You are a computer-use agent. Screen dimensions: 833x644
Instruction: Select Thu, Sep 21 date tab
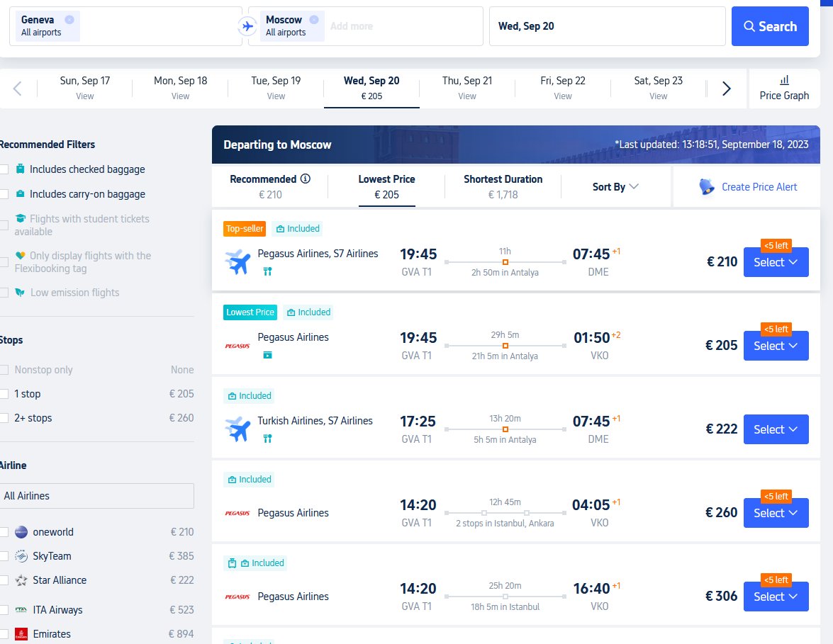[467, 88]
